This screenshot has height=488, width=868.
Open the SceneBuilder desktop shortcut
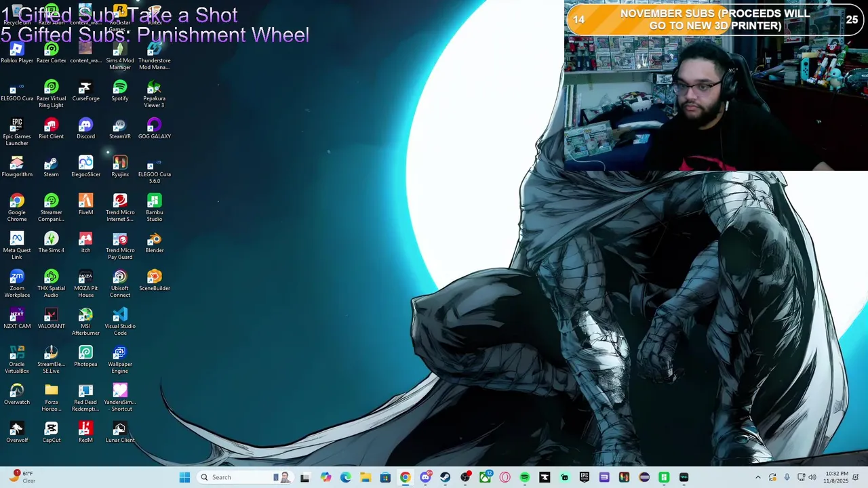click(x=155, y=281)
